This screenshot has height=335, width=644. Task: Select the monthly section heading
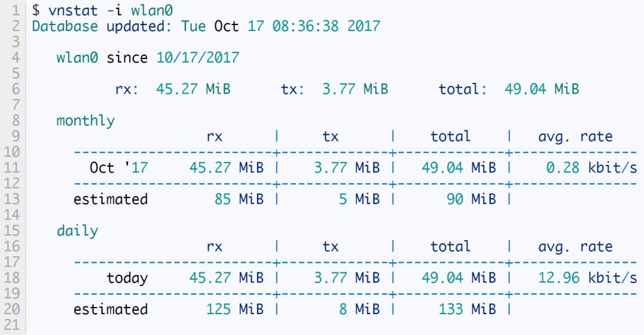tap(85, 120)
